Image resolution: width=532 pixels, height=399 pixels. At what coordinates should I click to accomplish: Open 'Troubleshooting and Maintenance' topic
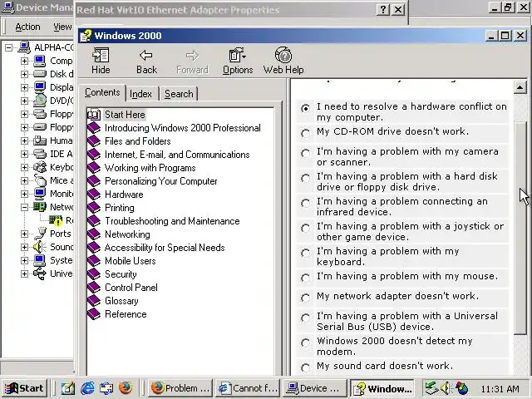[x=172, y=221]
